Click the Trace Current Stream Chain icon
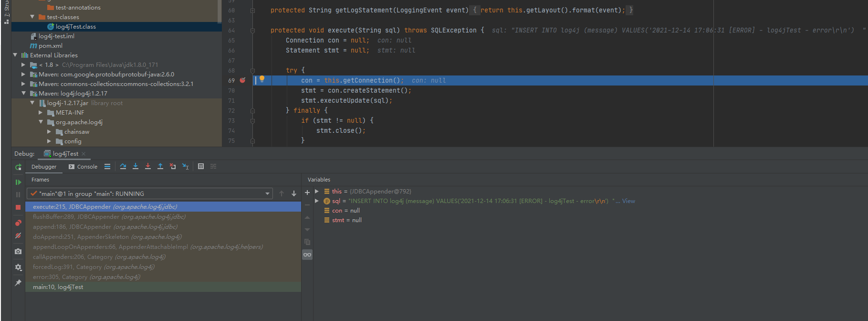The width and height of the screenshot is (868, 321). [x=213, y=166]
